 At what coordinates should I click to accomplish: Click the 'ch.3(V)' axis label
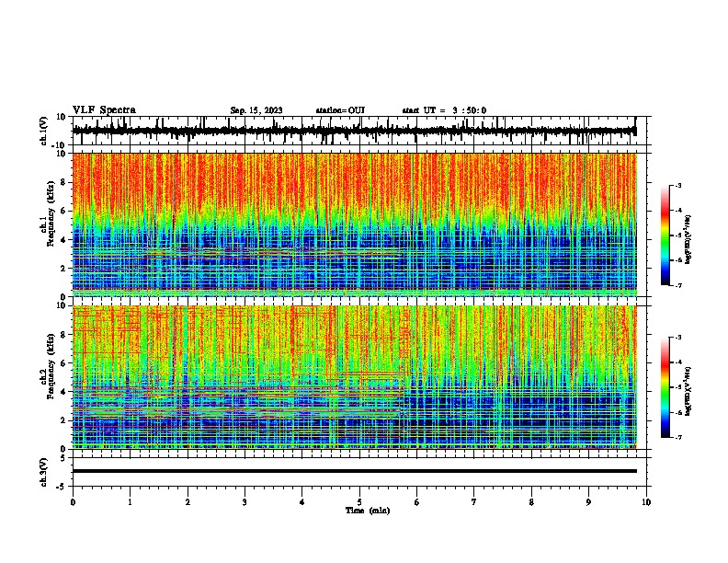point(44,472)
